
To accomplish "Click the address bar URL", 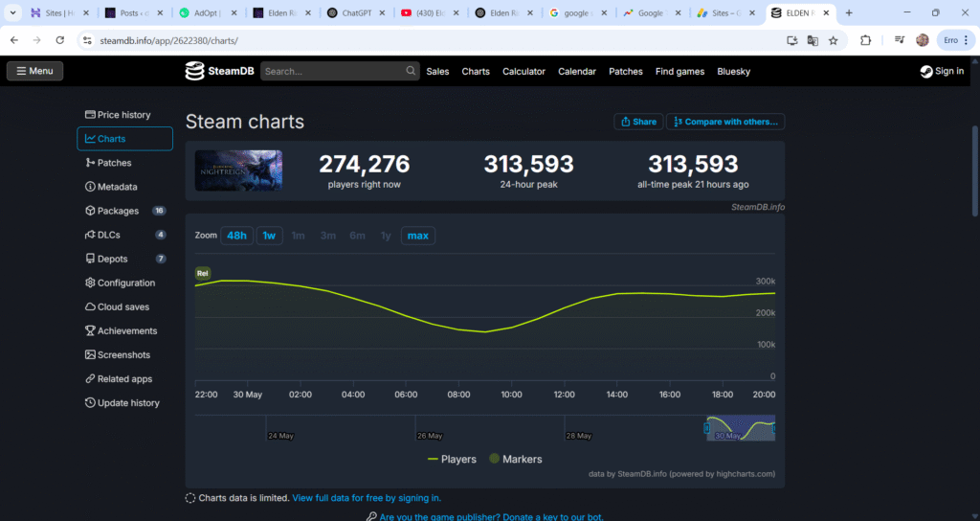I will pyautogui.click(x=168, y=40).
